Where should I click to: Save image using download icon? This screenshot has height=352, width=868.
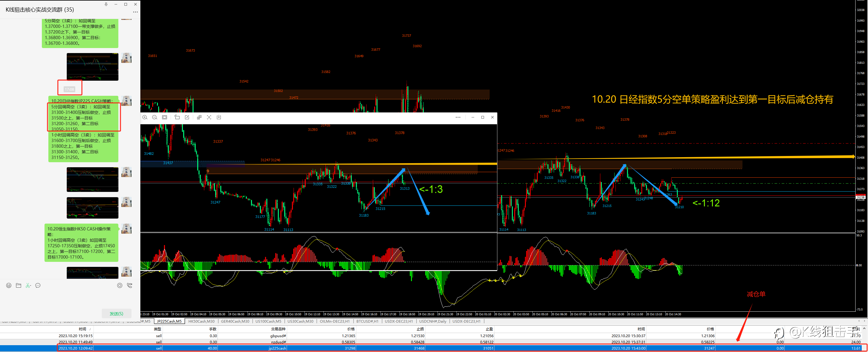pos(219,117)
